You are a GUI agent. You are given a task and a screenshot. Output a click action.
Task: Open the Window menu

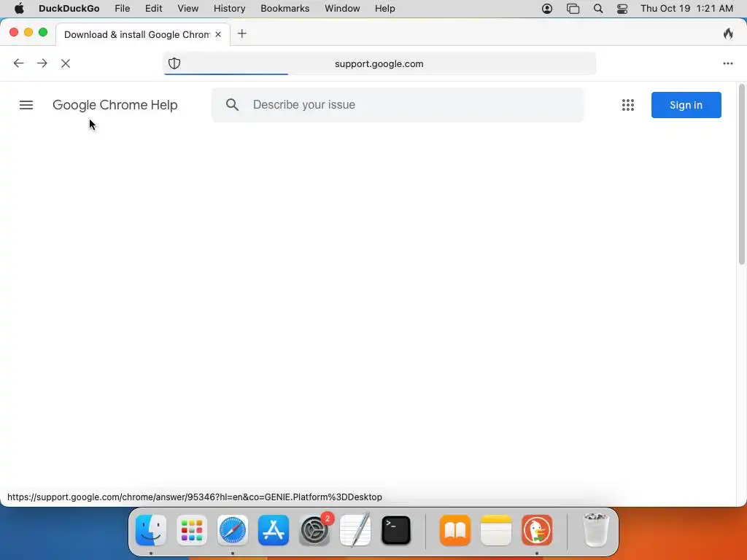click(342, 9)
